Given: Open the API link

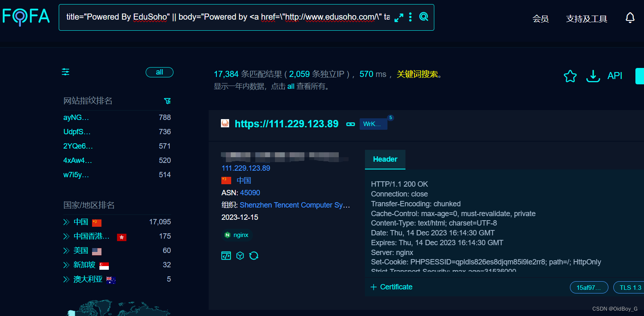Looking at the screenshot, I should [x=615, y=76].
